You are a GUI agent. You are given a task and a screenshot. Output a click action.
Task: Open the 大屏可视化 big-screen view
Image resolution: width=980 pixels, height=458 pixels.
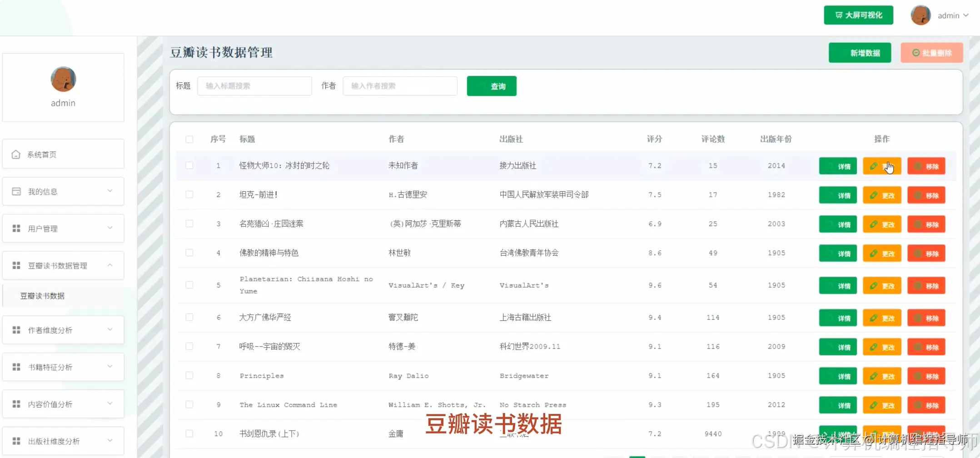point(858,15)
